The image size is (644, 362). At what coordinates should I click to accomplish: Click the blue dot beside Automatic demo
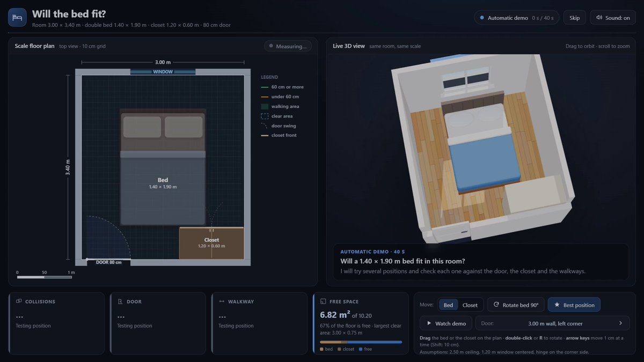point(481,18)
